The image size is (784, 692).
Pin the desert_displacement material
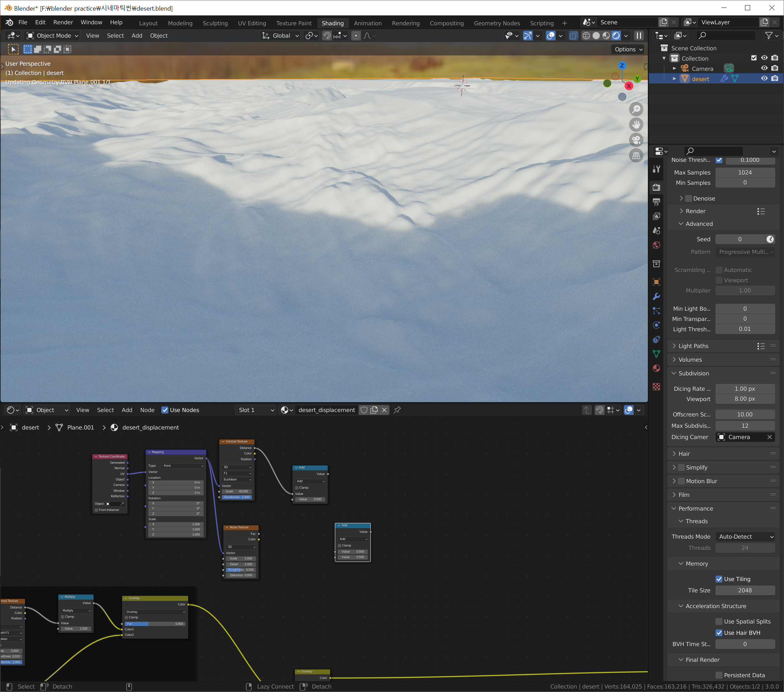click(397, 410)
